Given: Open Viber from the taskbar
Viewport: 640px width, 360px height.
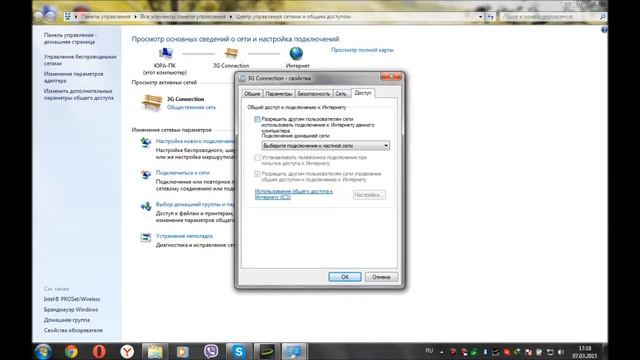Looking at the screenshot, I should pos(211,351).
